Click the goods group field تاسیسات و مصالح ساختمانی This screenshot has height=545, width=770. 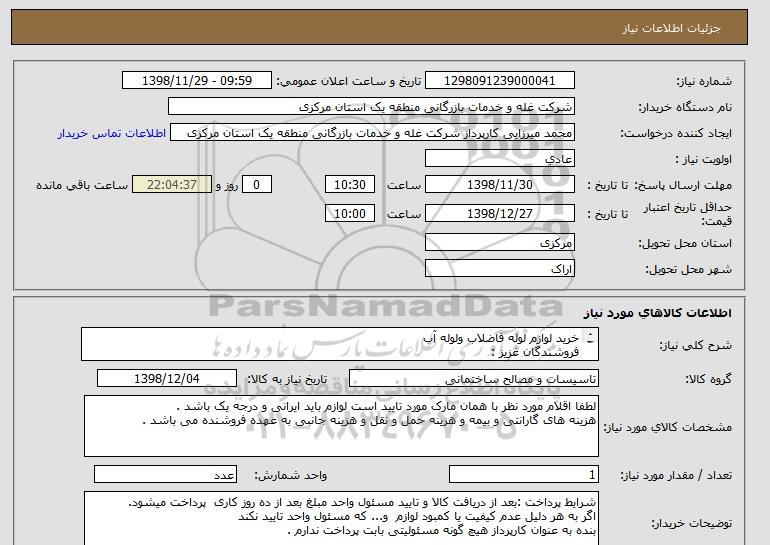(x=473, y=379)
